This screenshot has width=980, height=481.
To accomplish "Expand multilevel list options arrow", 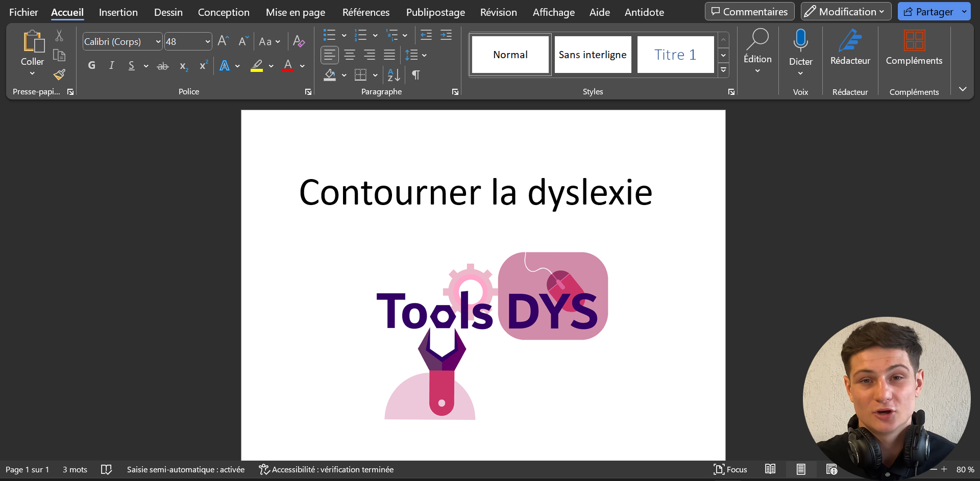I will coord(405,35).
